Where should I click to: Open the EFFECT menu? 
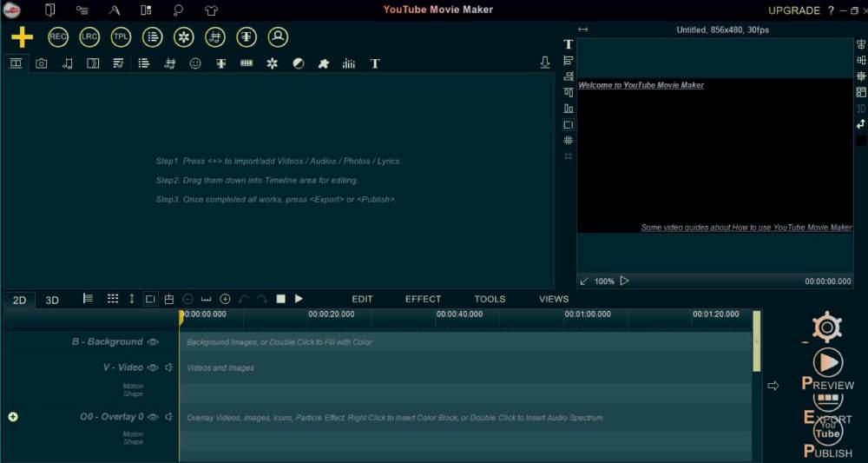coord(423,299)
